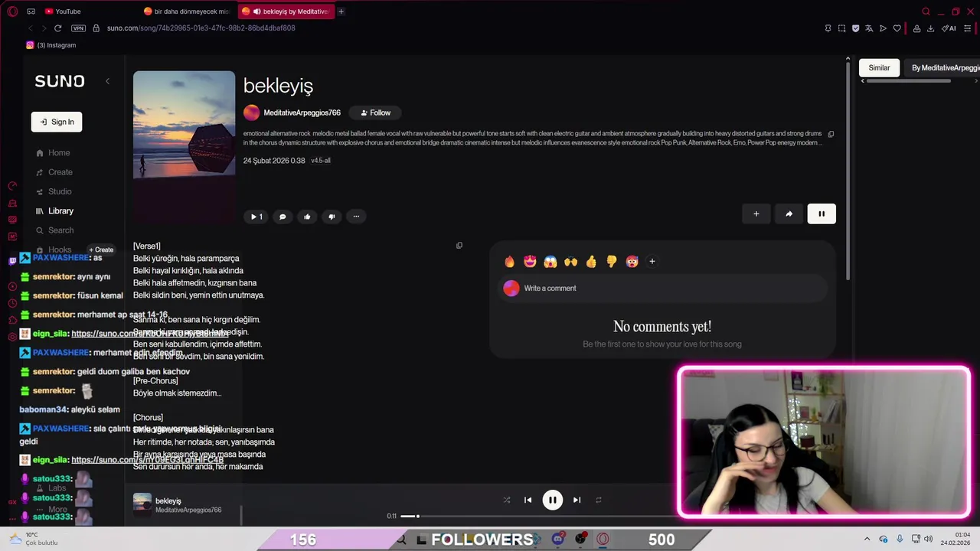Open browser downloads icon

point(930,28)
